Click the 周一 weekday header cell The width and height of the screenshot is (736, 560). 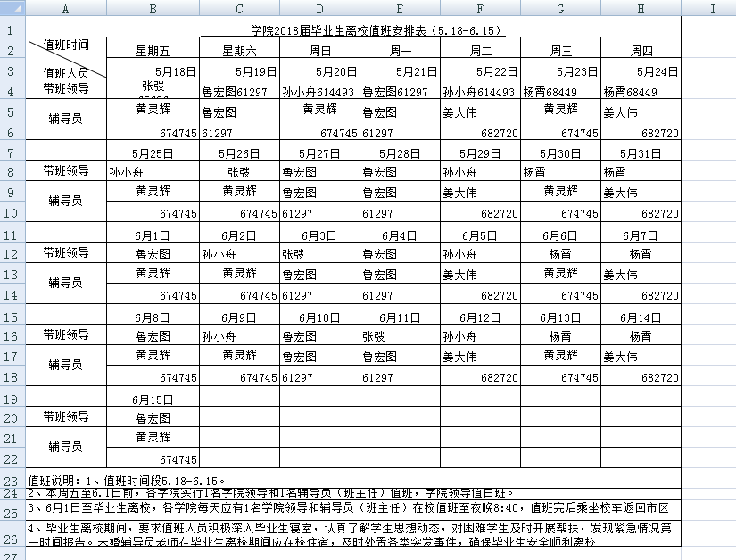pos(400,51)
